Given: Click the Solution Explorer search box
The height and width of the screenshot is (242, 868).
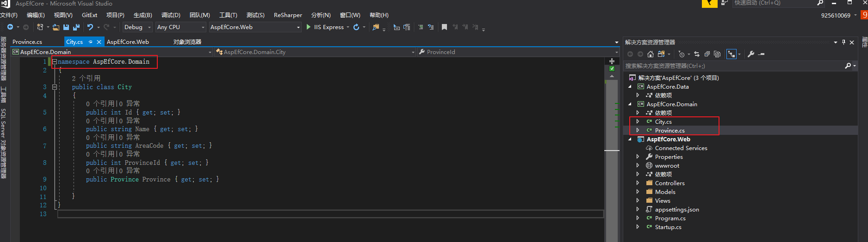Looking at the screenshot, I should 733,66.
